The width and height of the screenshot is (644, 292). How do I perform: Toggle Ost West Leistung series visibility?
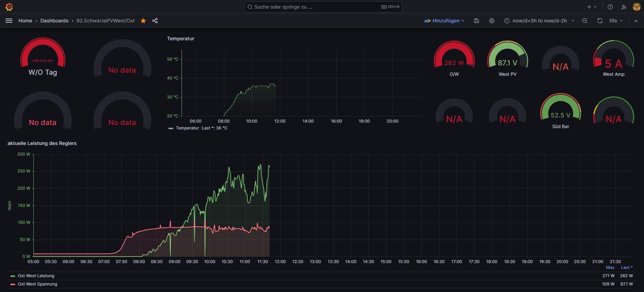pos(36,276)
